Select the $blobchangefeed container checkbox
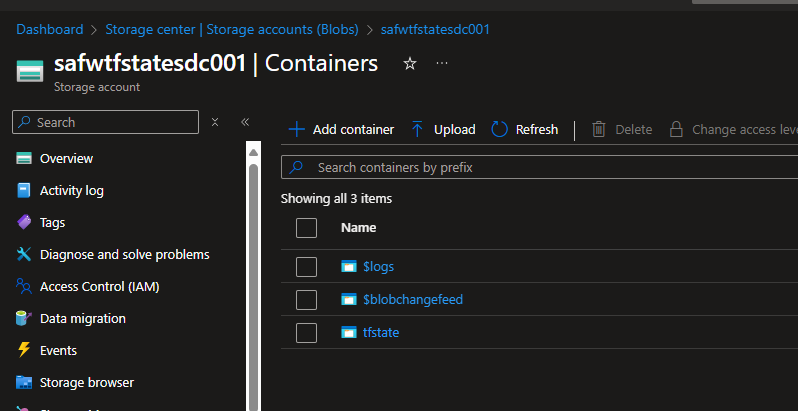 point(307,299)
